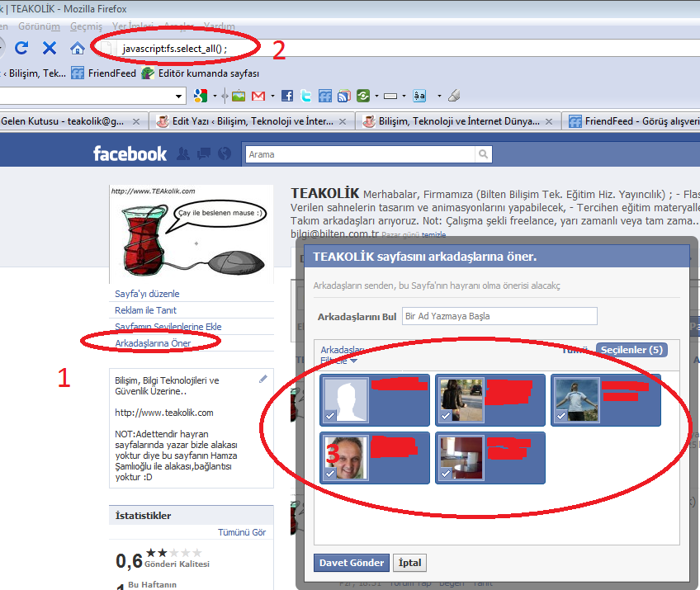Click the green share toolbar icon
This screenshot has height=590, width=700.
click(363, 96)
